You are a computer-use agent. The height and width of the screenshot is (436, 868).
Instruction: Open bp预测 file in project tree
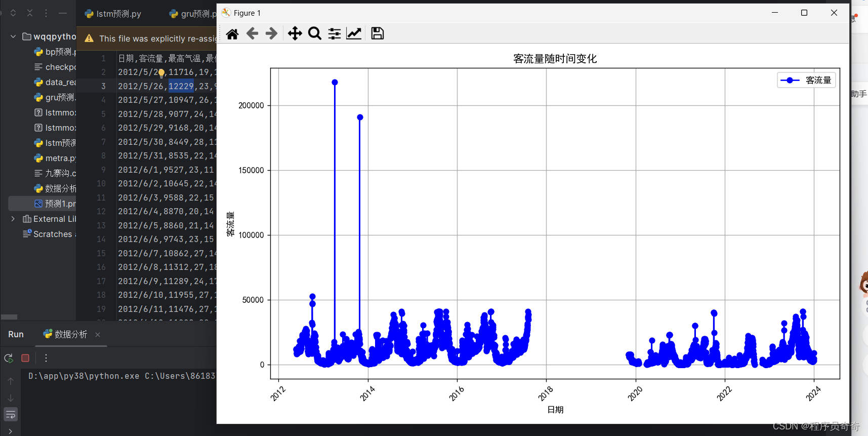(55, 52)
